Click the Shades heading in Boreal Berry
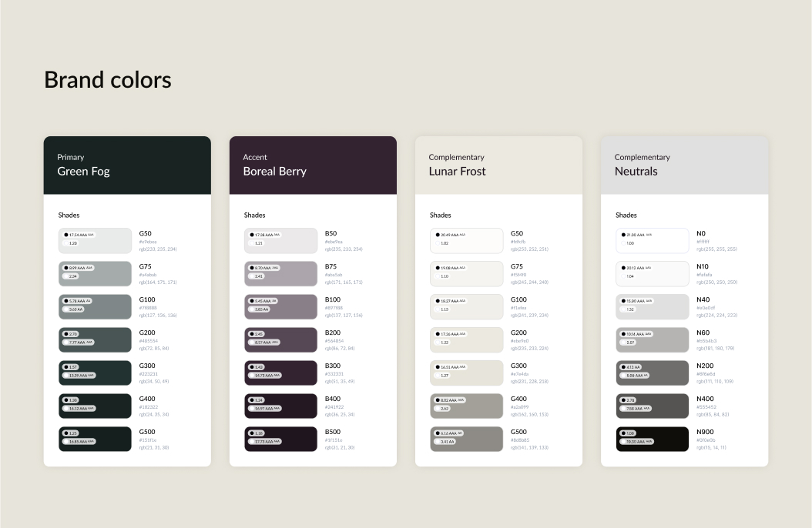 pos(254,216)
